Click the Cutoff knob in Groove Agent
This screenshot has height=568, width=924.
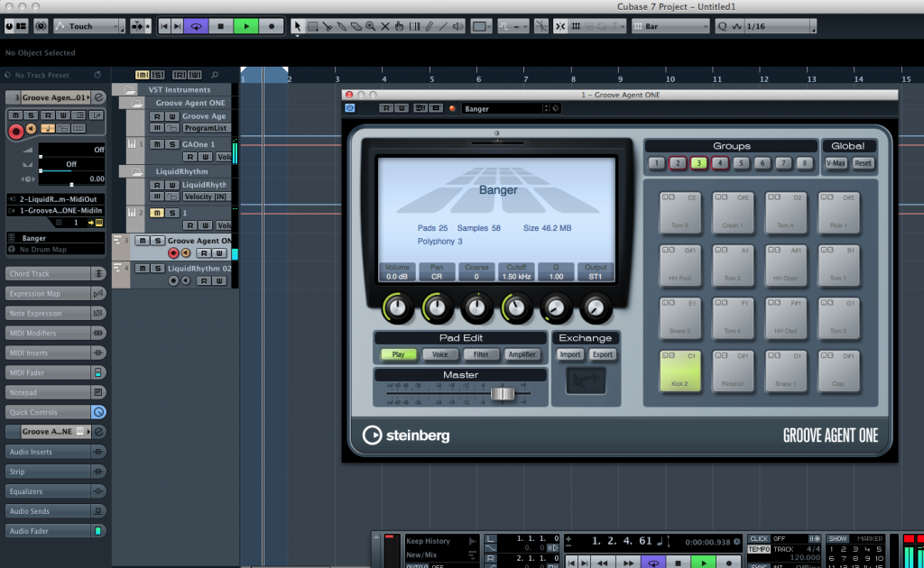pos(516,307)
